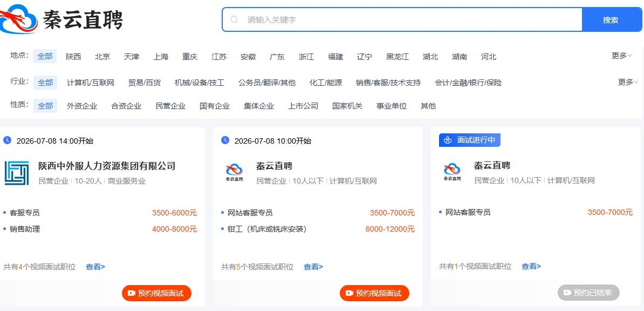Open 网站客服专员 job on 面试进行中 card
Screen dimensions: 644x311
point(468,212)
